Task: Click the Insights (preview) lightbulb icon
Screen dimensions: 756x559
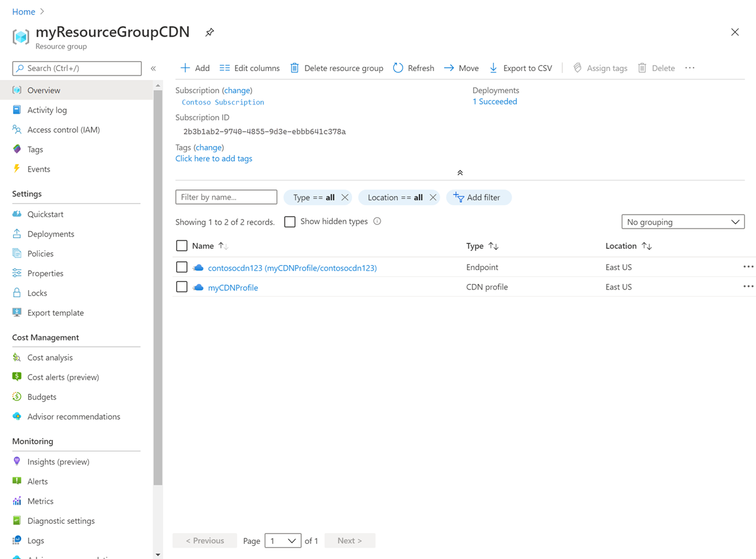Action: 17,461
